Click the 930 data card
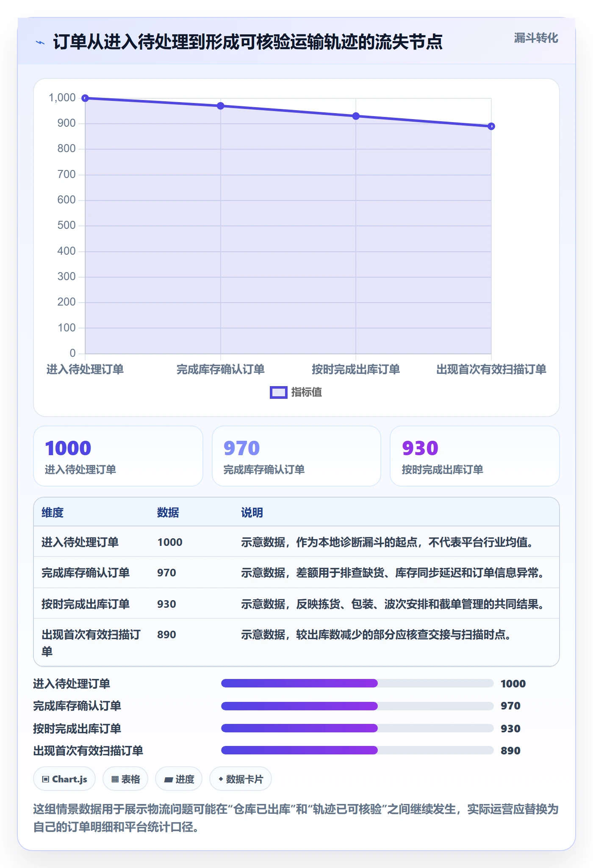This screenshot has width=593, height=868. 475,456
